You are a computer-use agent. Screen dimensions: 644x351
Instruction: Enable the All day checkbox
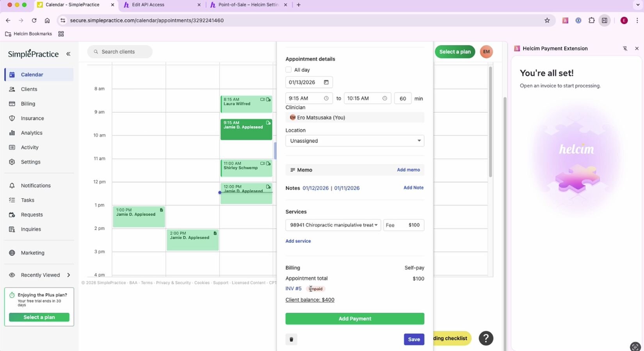pyautogui.click(x=288, y=70)
